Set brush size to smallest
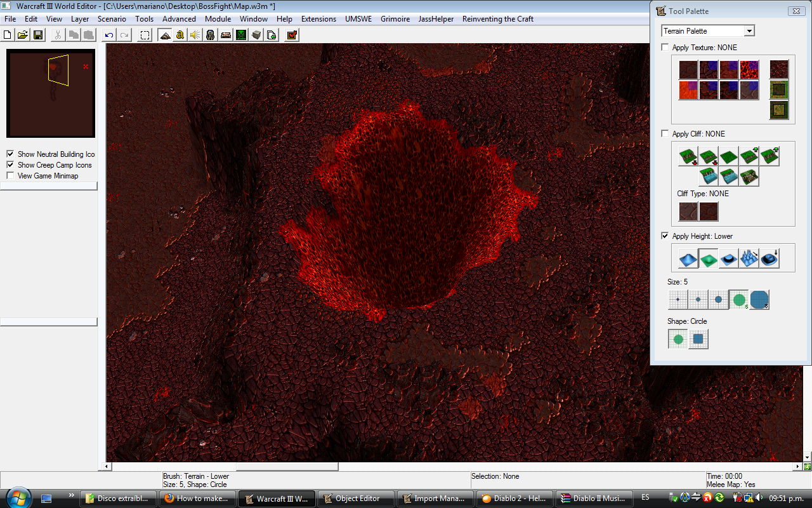 (678, 300)
